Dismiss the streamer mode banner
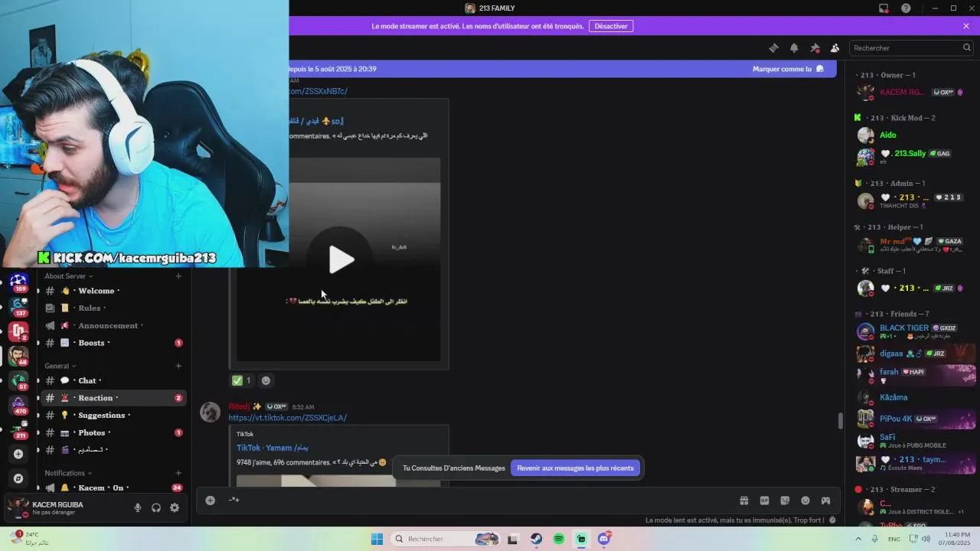980x551 pixels. click(966, 26)
